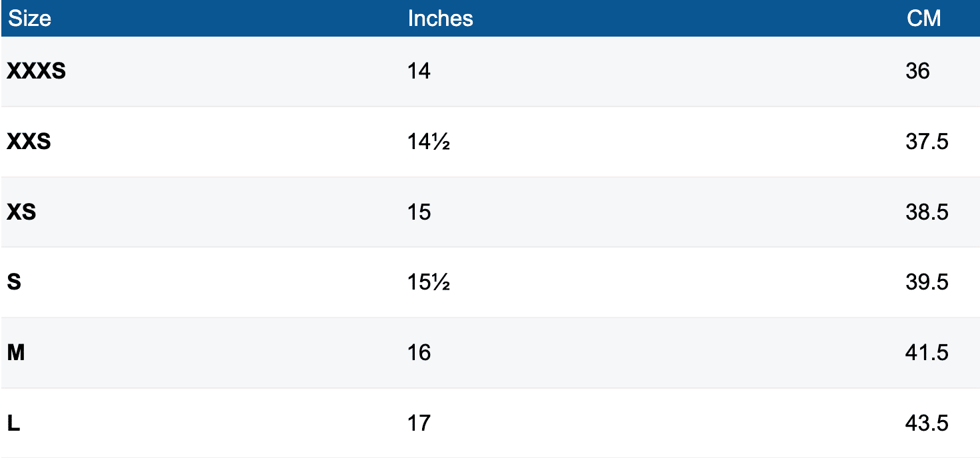Click the 14 inches value
The width and height of the screenshot is (980, 458).
pos(419,71)
